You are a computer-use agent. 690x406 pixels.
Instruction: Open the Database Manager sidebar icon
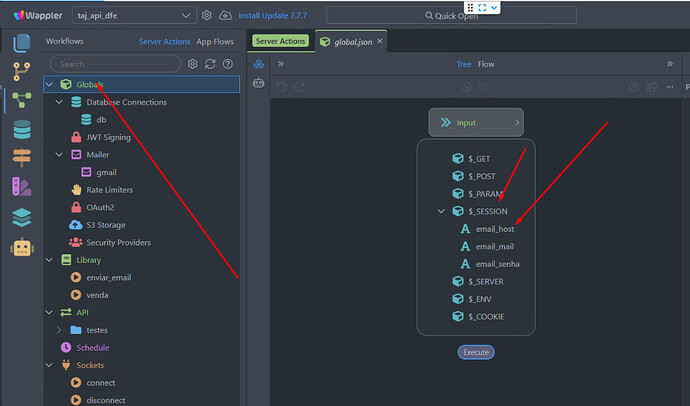coord(21,129)
